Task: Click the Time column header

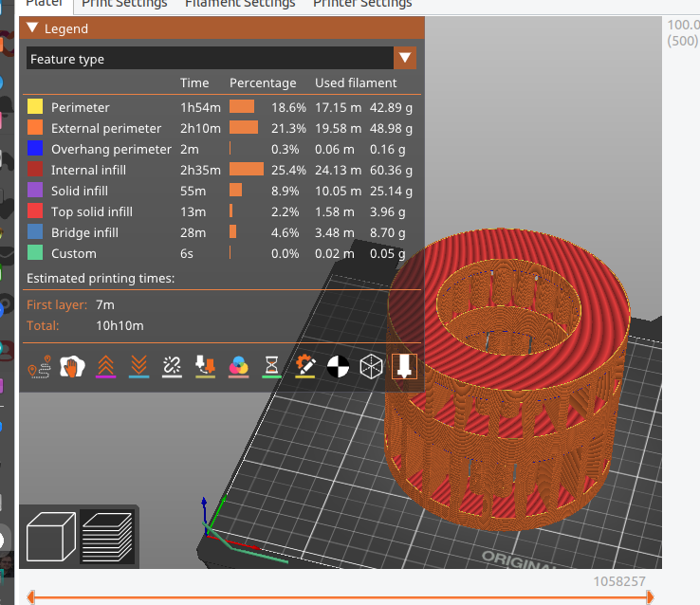Action: tap(194, 82)
